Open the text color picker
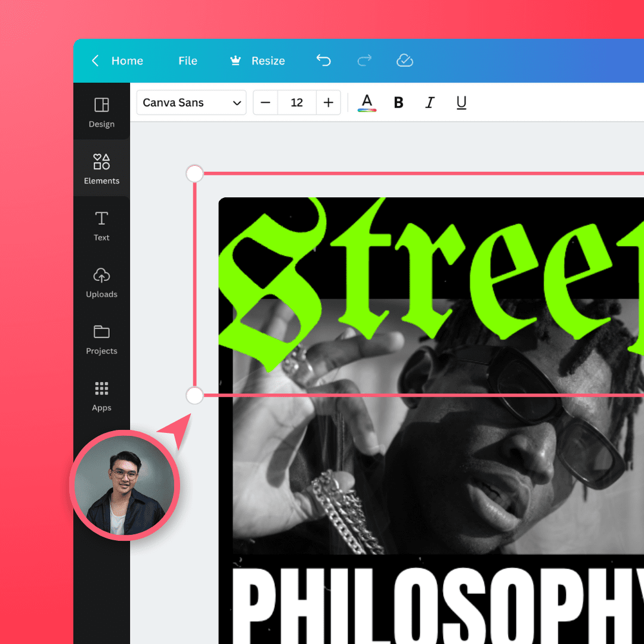 pos(367,103)
